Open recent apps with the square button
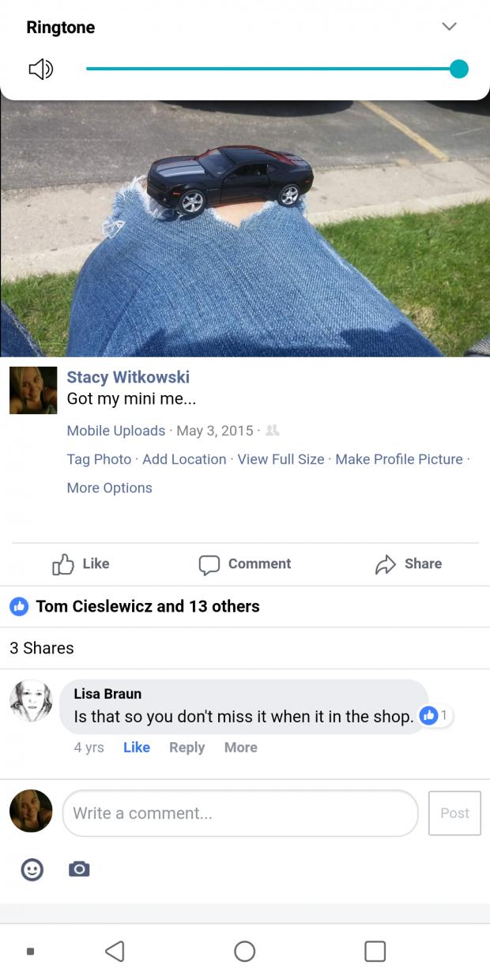 tap(375, 951)
